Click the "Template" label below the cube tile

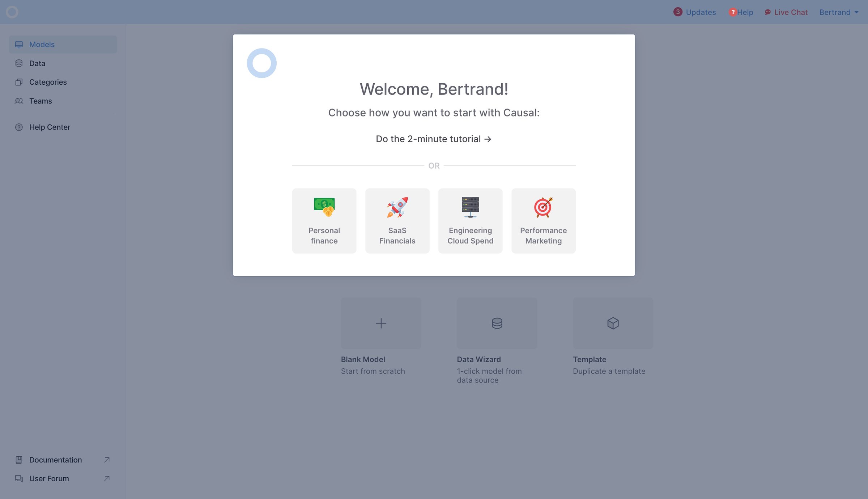click(590, 359)
